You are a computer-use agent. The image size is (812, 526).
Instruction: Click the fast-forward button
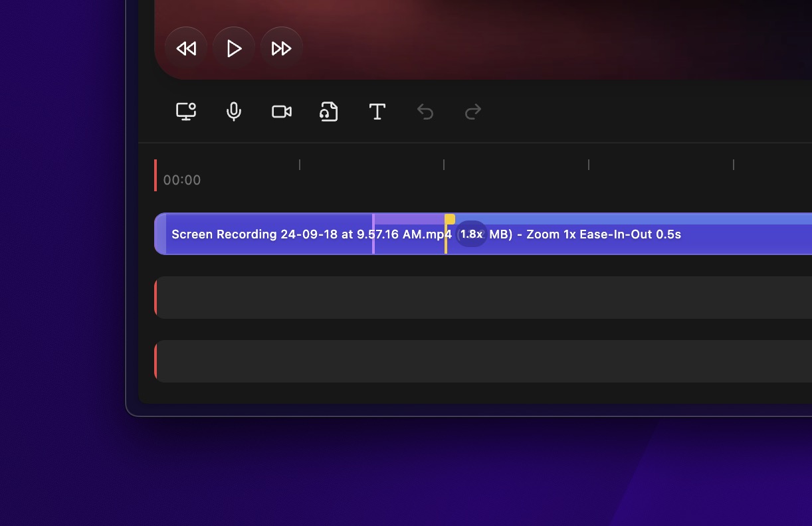[x=282, y=48]
